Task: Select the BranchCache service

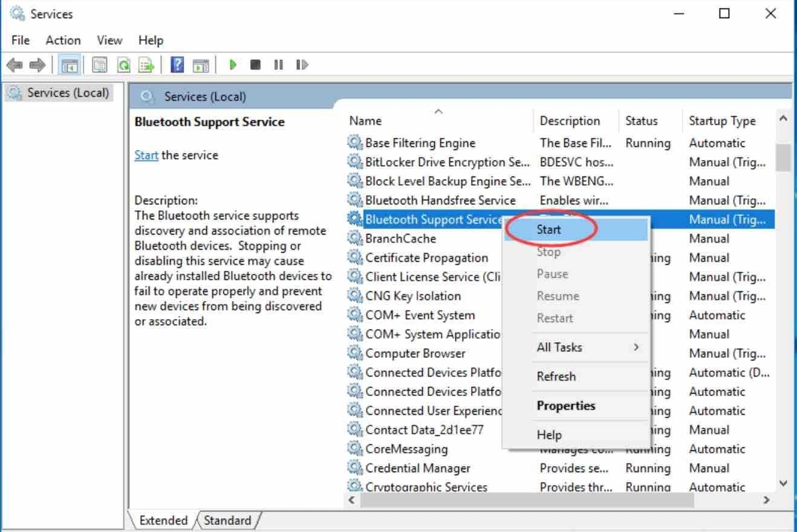Action: 400,239
